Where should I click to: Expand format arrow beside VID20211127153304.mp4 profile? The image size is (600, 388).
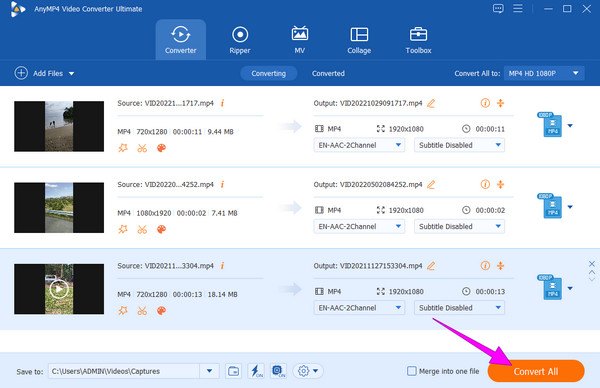570,288
